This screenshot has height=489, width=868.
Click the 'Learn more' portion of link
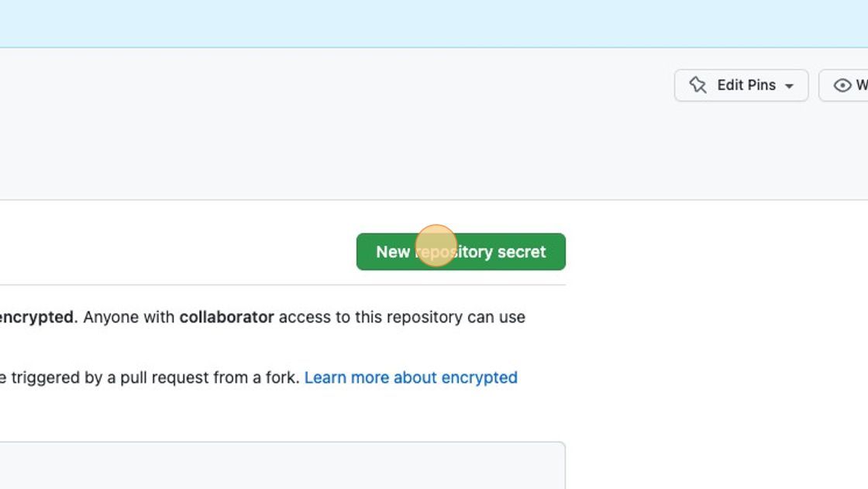pyautogui.click(x=346, y=377)
